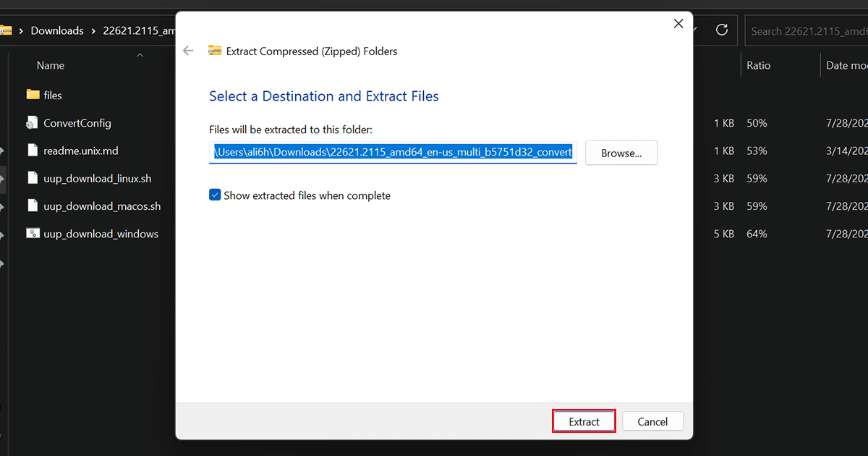
Task: Click the files folder icon
Action: point(33,95)
